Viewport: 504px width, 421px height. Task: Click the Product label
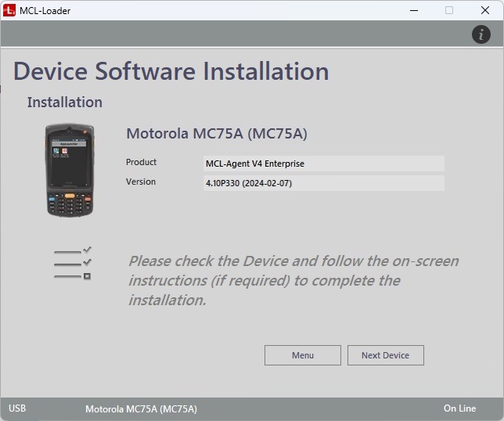coord(141,162)
